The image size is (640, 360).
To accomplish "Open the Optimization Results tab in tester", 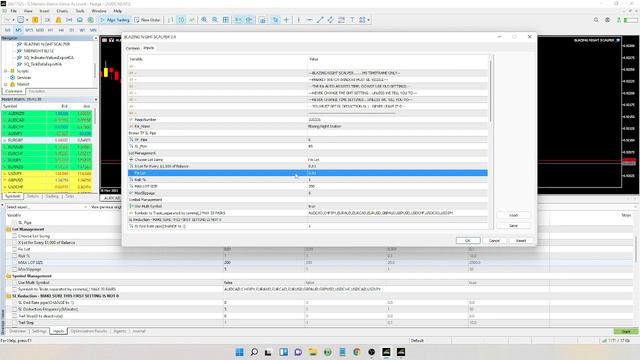I will tap(89, 331).
